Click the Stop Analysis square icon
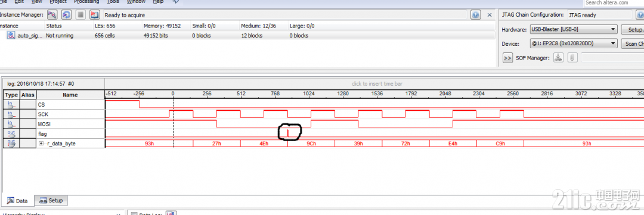 (x=80, y=15)
